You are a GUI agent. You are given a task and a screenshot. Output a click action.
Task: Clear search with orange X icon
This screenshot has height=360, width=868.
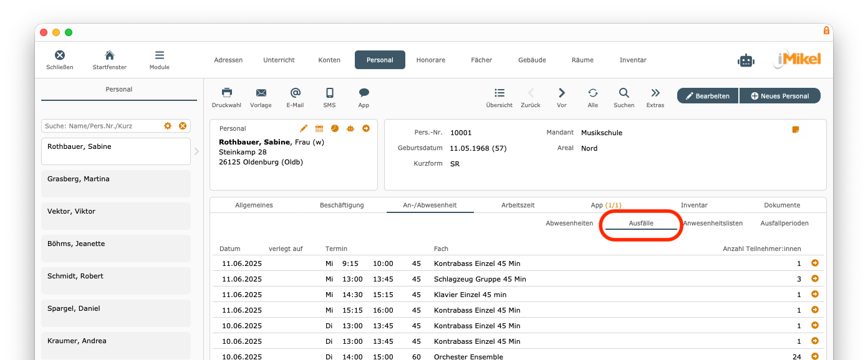point(183,126)
